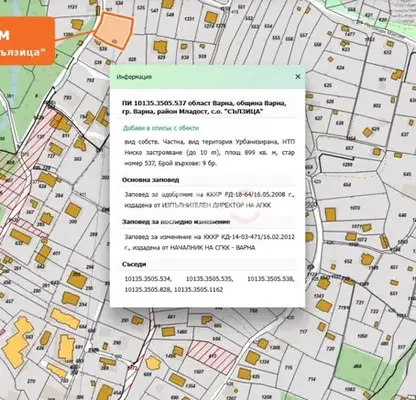
Task: Click the building in parcel 300
Action: (x=73, y=210)
